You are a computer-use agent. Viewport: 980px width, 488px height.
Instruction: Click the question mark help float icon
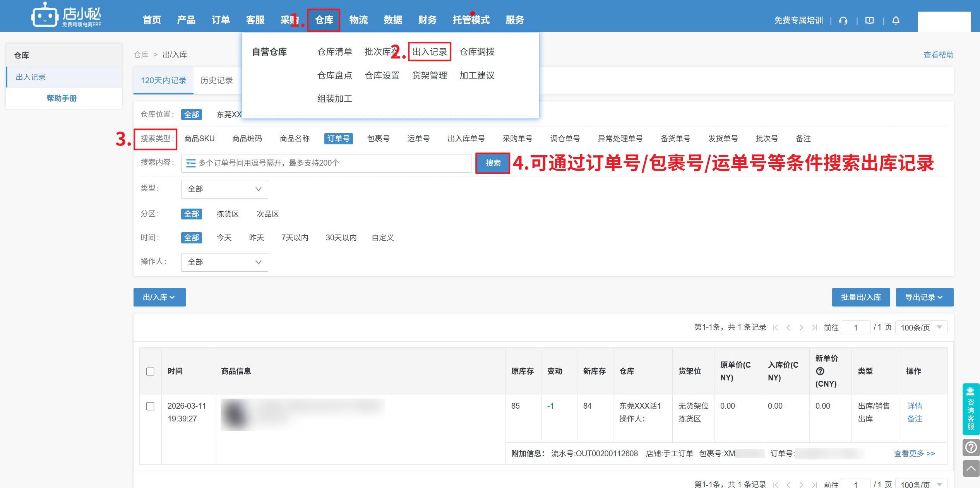(971, 447)
